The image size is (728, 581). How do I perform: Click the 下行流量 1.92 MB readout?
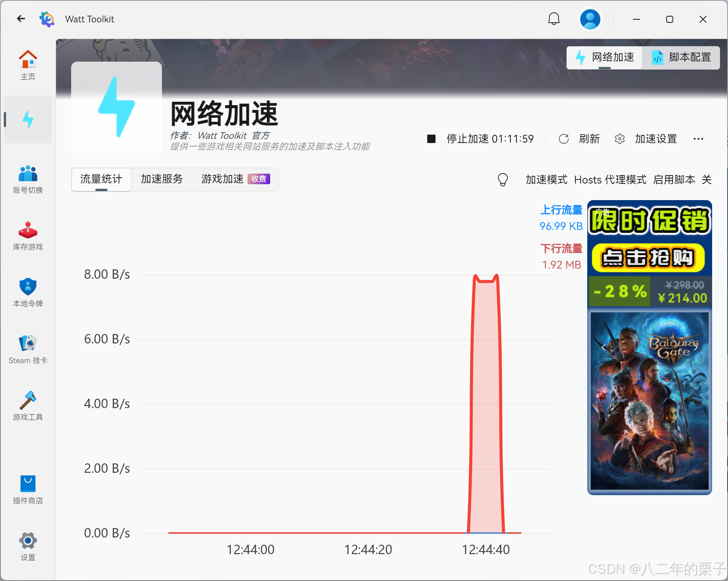(x=561, y=256)
